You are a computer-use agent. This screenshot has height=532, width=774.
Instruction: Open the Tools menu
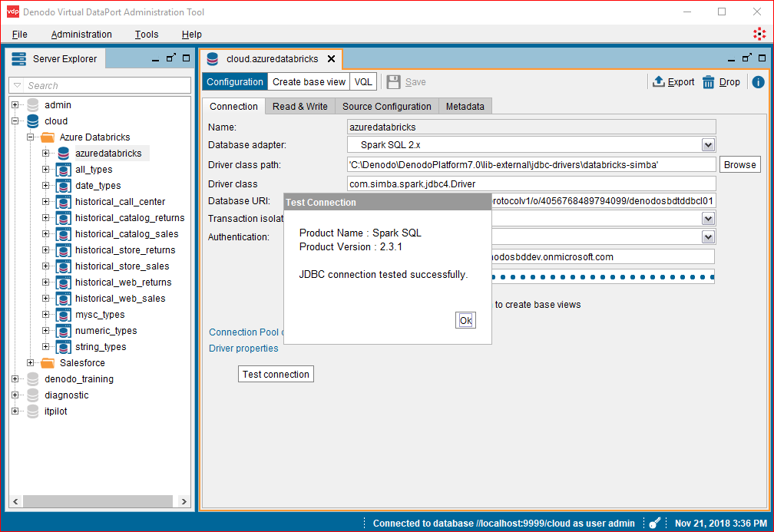coord(147,35)
